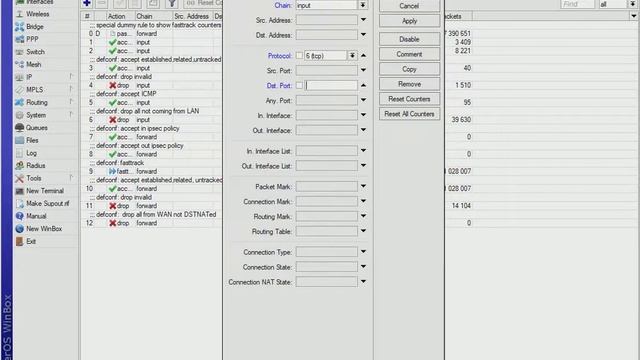Click the IP menu icon

click(19, 77)
